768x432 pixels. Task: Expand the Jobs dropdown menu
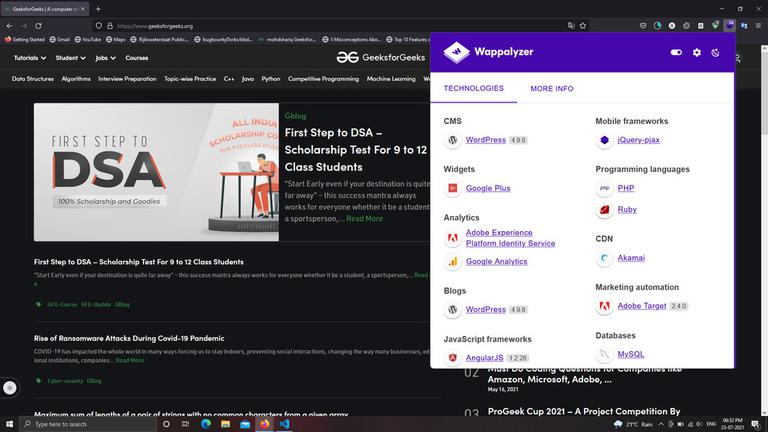(105, 58)
